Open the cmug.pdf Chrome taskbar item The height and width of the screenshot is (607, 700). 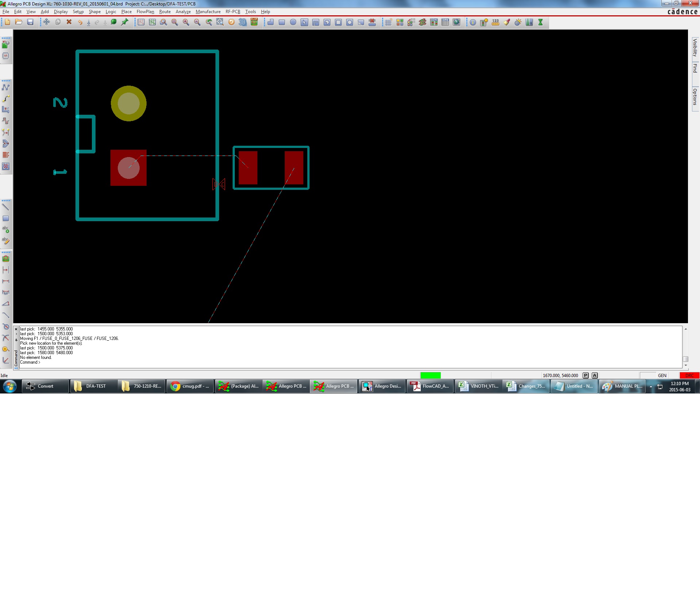(x=190, y=386)
